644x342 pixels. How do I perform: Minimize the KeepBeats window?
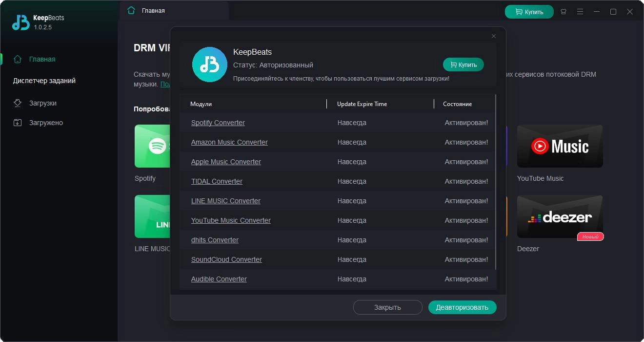click(x=597, y=11)
